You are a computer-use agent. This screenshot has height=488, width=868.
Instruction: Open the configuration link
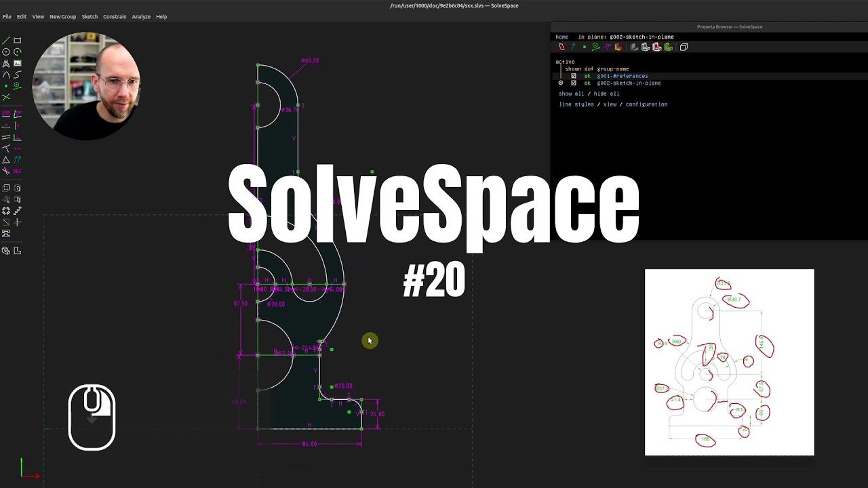pos(646,104)
